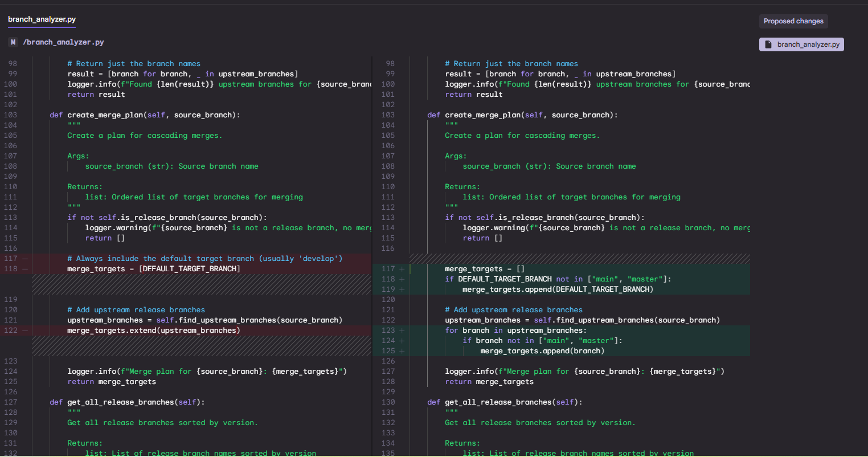Viewport: 868px width, 457px height.
Task: Click line number 103 in the left pane
Action: click(x=11, y=115)
